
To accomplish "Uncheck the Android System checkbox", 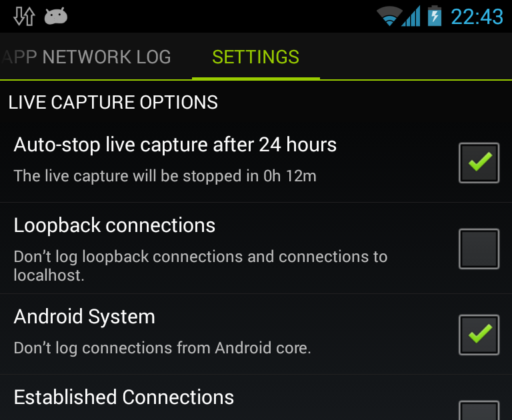I will 479,335.
